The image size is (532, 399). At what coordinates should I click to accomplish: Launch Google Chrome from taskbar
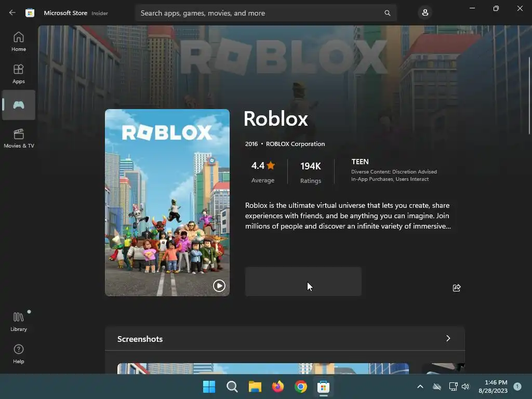coord(301,387)
